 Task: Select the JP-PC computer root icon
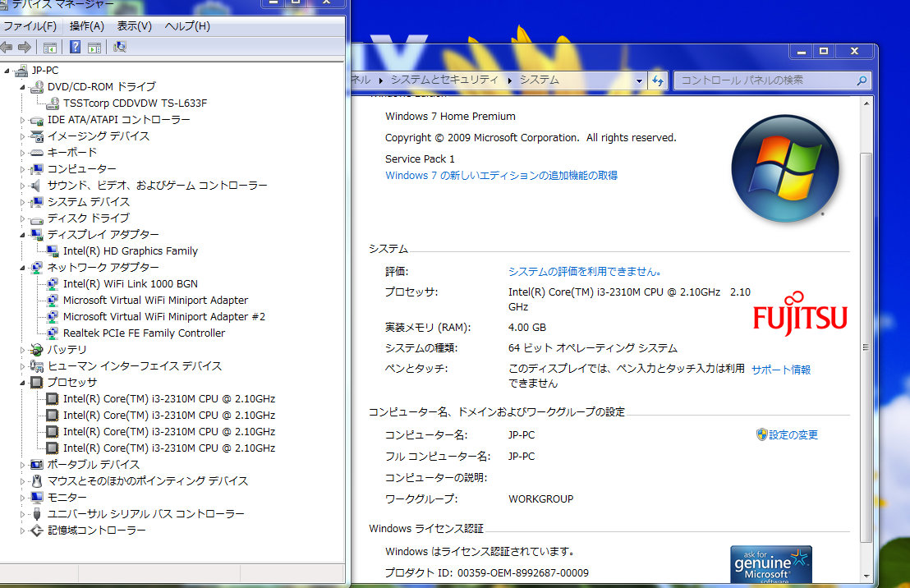coord(21,71)
